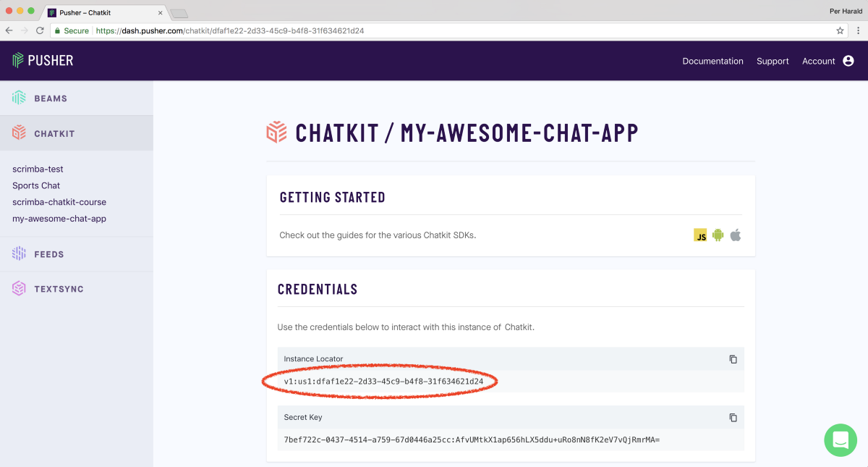The image size is (868, 467).
Task: Open the scrimba-test instance
Action: (38, 169)
